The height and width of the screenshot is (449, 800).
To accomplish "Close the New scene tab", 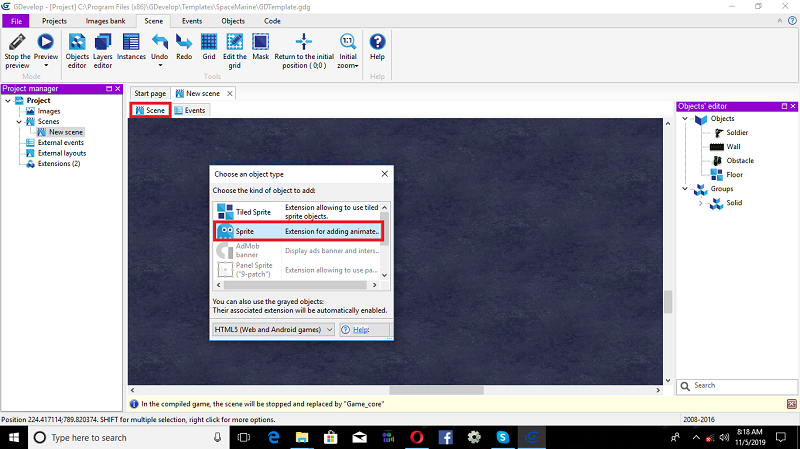I will point(230,93).
